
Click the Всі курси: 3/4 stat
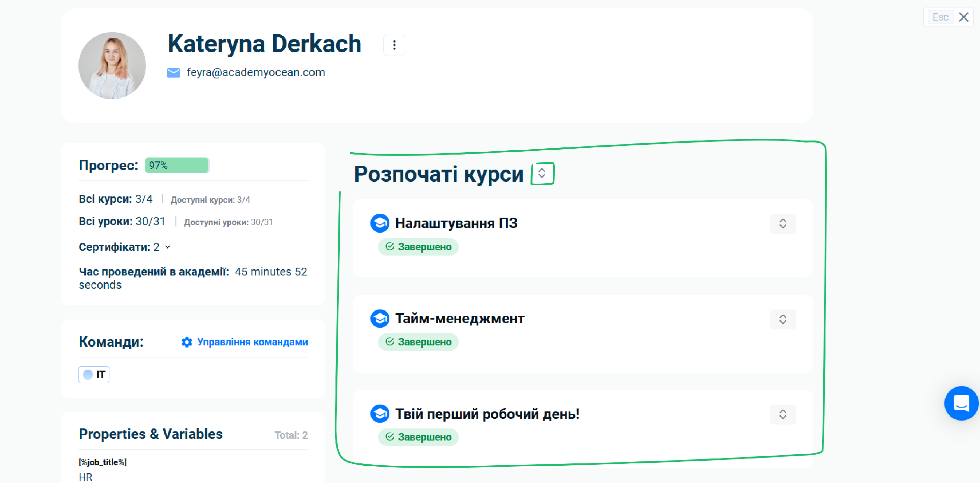coord(116,199)
